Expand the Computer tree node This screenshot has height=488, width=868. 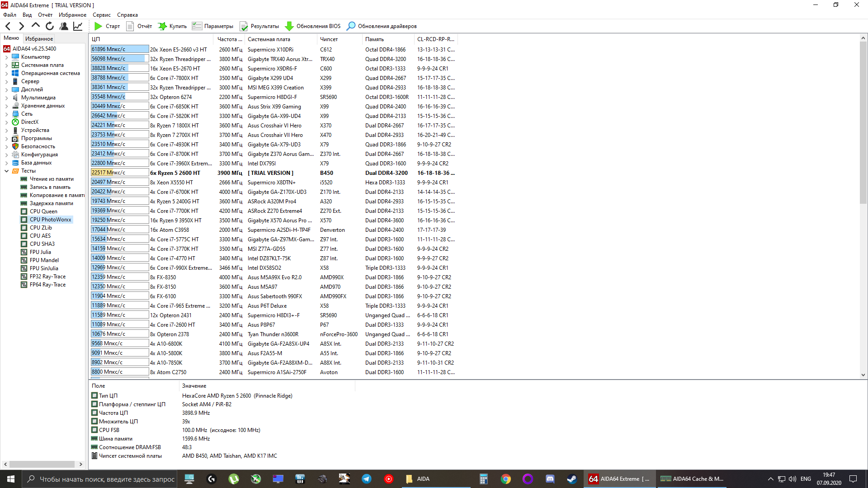coord(6,57)
